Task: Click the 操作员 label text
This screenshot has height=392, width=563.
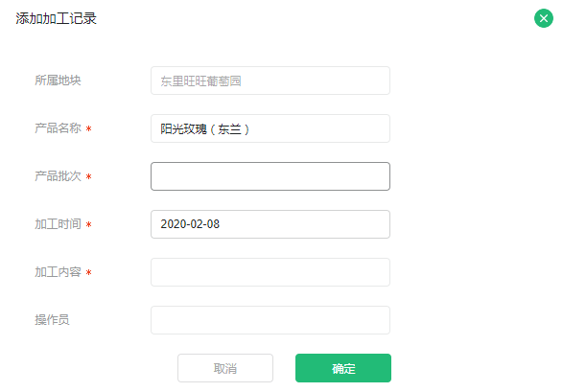Action: tap(52, 319)
